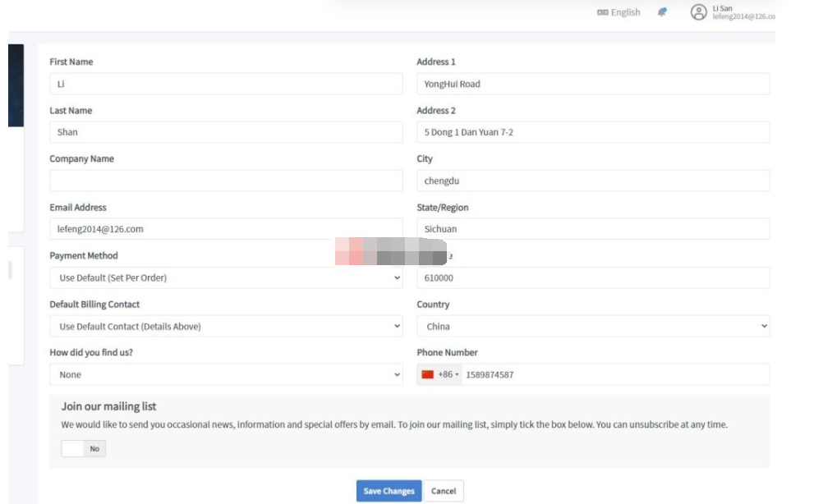Click into the Last Name field
814x504 pixels.
226,132
